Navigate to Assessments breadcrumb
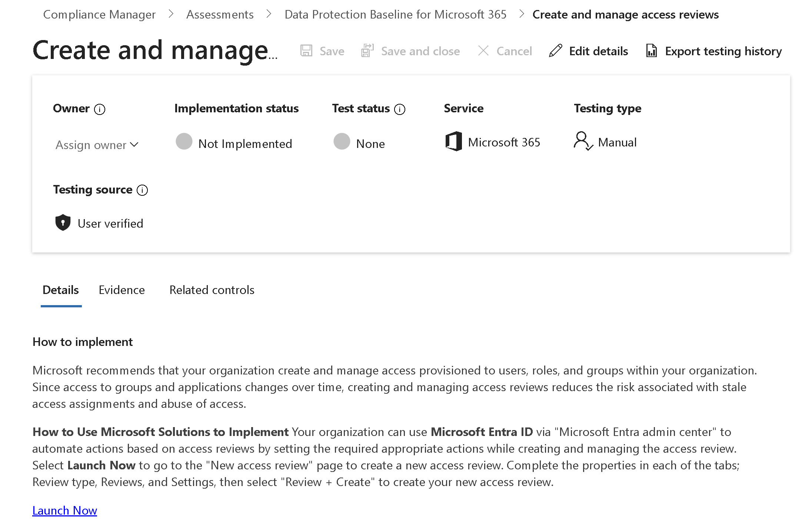Viewport: 812px width, 522px height. click(x=220, y=14)
